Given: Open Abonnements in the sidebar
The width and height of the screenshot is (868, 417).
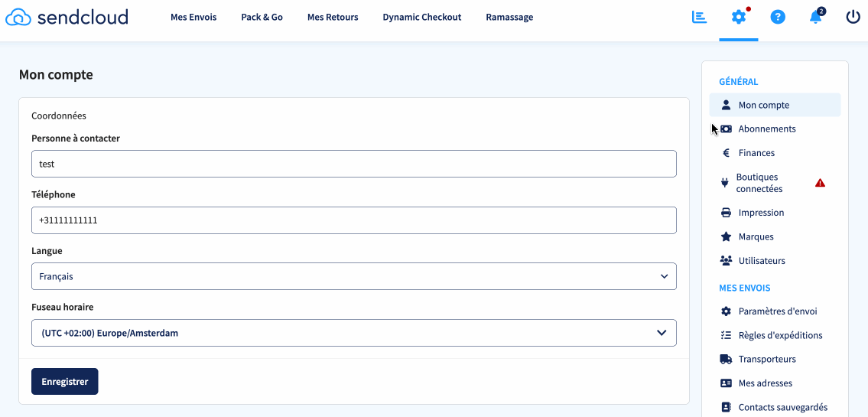Looking at the screenshot, I should pyautogui.click(x=766, y=129).
